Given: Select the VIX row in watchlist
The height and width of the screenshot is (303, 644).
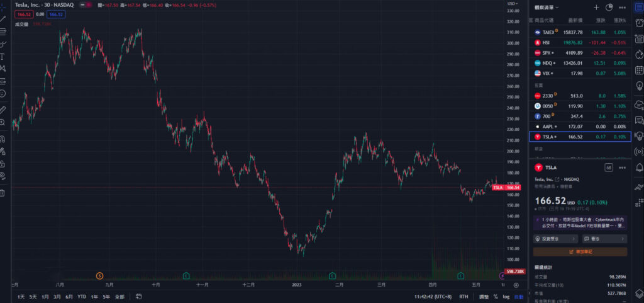Looking at the screenshot, I should pos(580,74).
